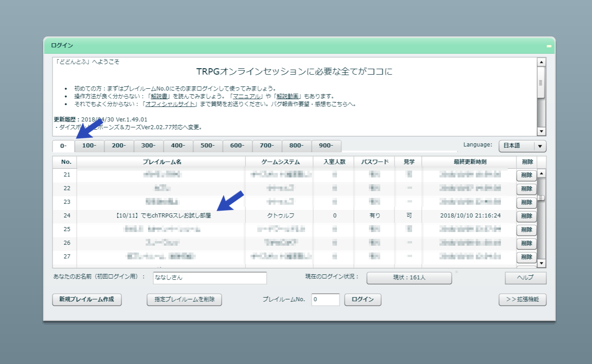Delete room No. 24 with its 削除 button
Viewport: 592px width, 364px height.
point(526,216)
